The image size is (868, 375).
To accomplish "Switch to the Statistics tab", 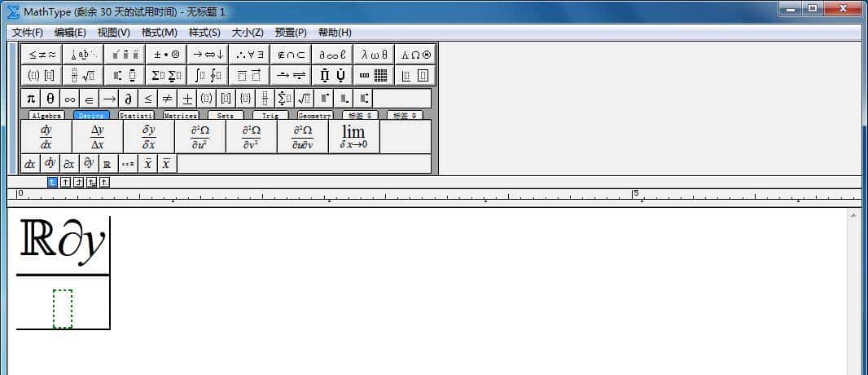I will [136, 115].
